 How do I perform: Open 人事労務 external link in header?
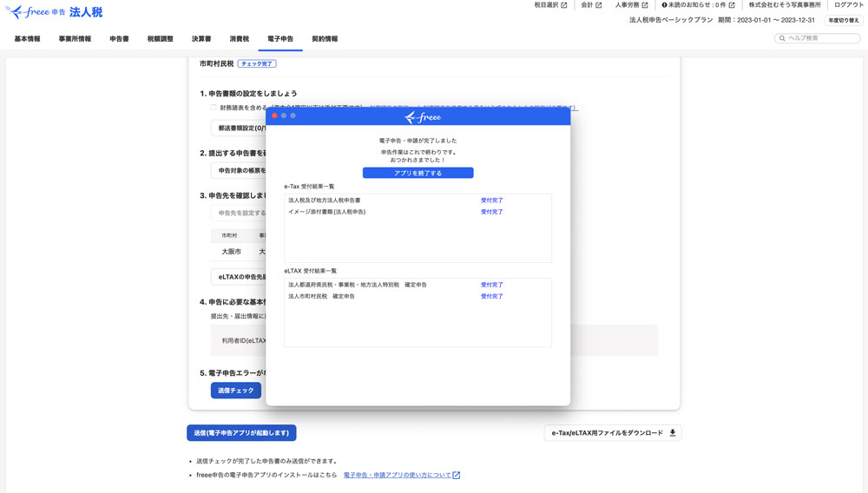click(645, 5)
